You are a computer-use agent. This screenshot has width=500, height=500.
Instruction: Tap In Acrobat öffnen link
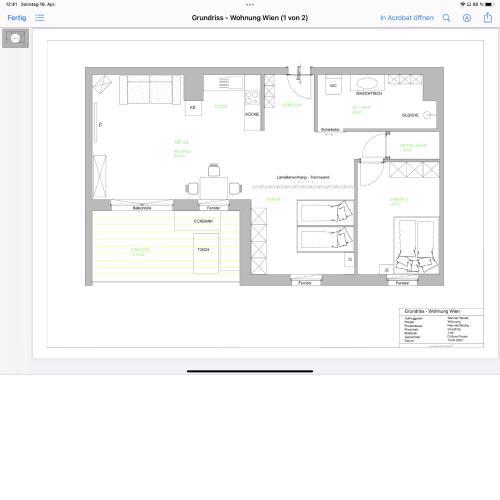407,18
